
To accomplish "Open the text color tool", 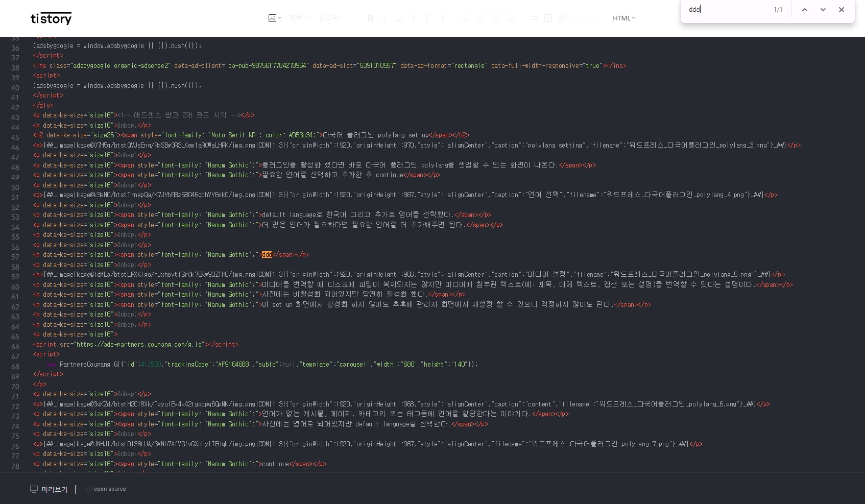I will click(x=427, y=18).
